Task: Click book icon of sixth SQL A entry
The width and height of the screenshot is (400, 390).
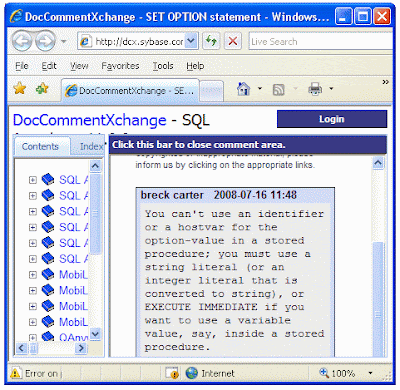Action: coord(48,258)
